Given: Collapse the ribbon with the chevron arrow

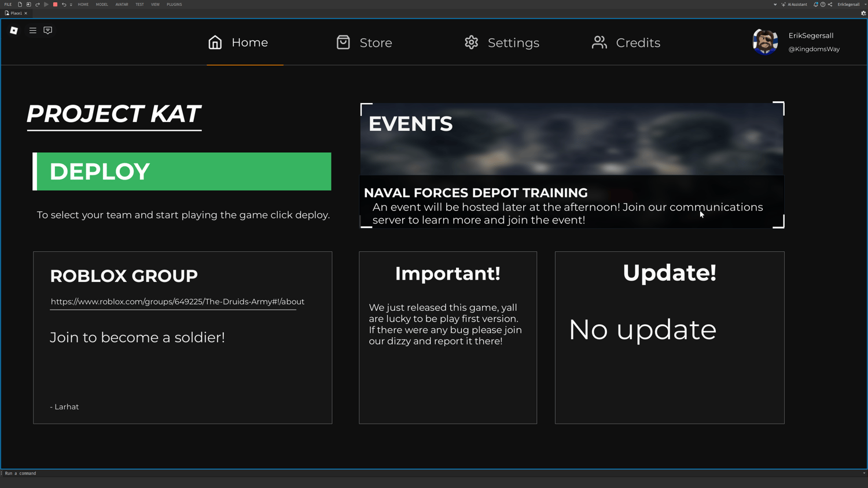Looking at the screenshot, I should point(775,5).
